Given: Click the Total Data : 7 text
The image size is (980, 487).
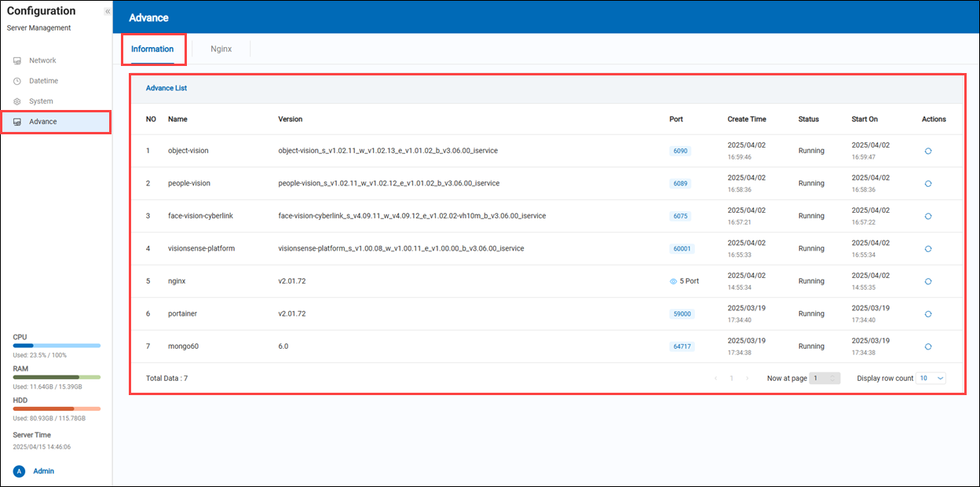Looking at the screenshot, I should (x=167, y=379).
